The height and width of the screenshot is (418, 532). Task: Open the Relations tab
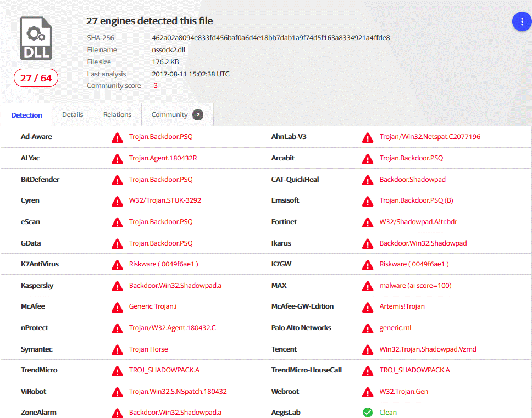[118, 115]
